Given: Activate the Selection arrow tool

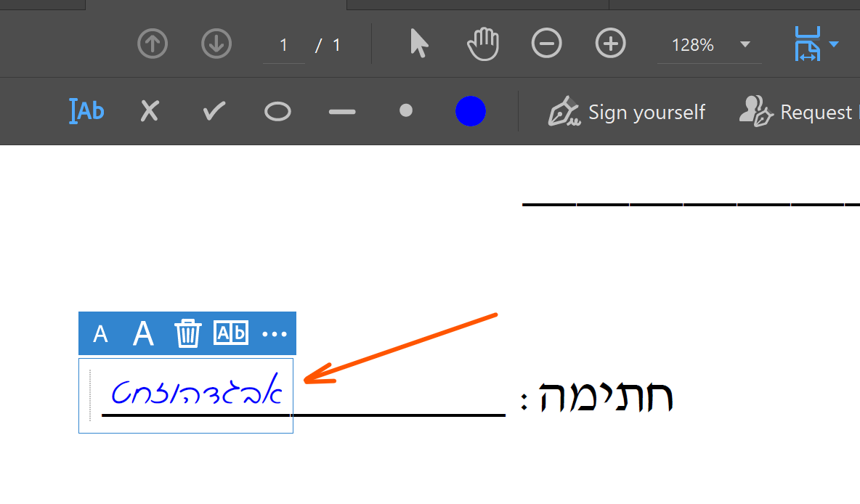Looking at the screenshot, I should 419,44.
